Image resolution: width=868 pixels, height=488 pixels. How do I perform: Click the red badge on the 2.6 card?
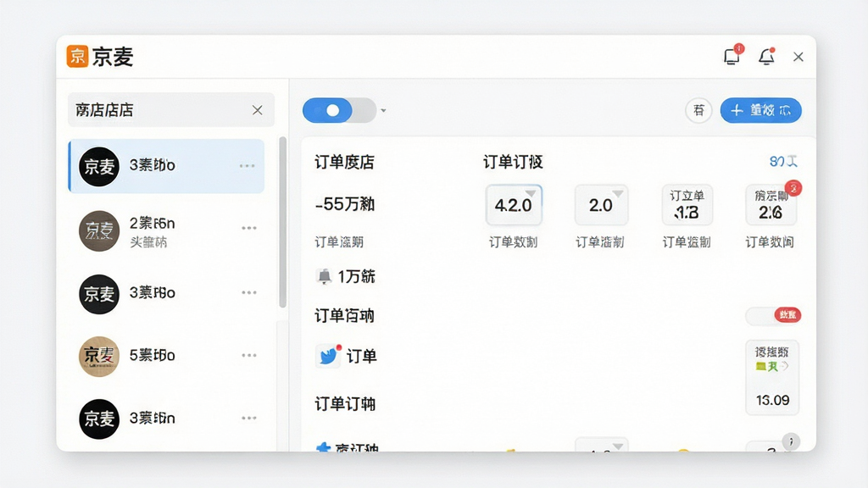793,188
